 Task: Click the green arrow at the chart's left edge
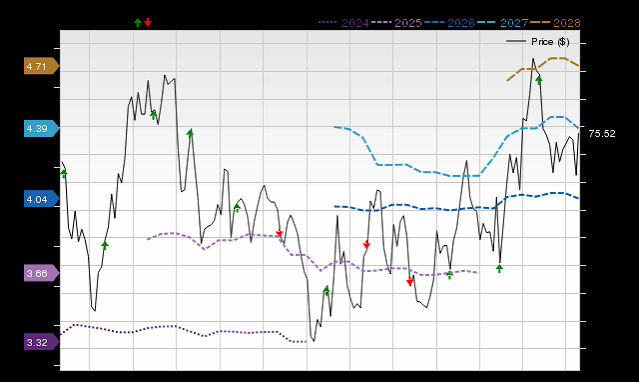tap(64, 174)
